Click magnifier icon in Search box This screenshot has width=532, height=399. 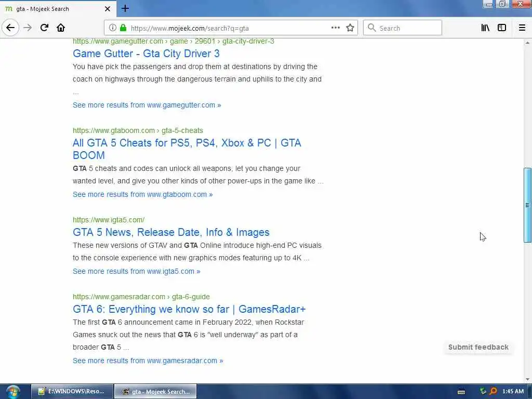[372, 28]
